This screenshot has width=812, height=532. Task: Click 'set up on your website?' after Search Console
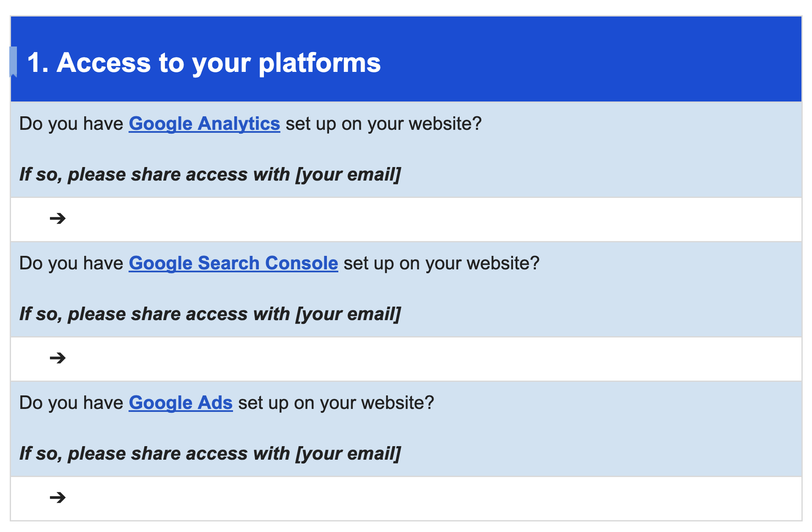pos(442,263)
